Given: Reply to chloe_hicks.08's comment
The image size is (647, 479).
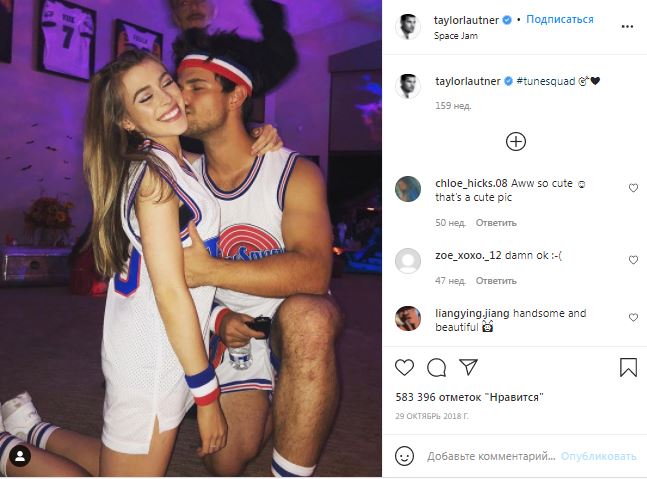Looking at the screenshot, I should pyautogui.click(x=495, y=223).
